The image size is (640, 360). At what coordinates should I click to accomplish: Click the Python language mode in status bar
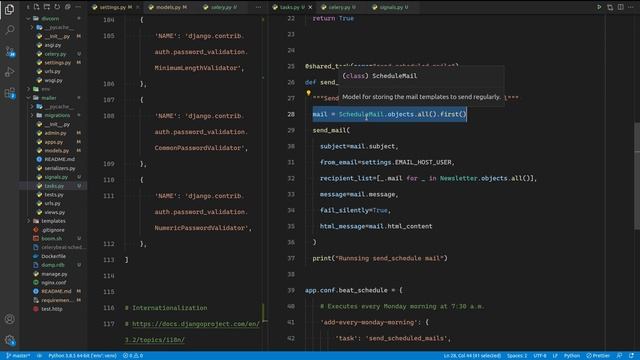[571, 356]
